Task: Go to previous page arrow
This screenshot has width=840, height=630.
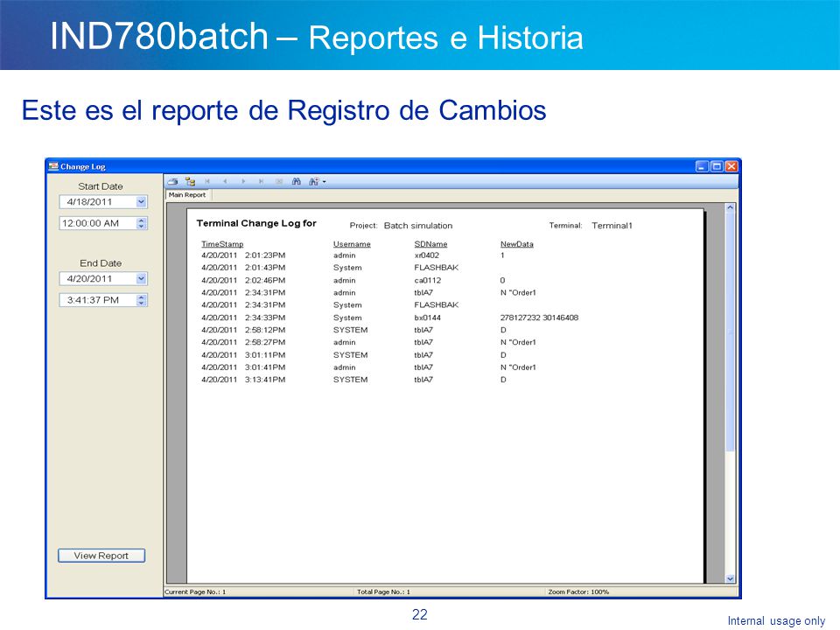Action: tap(225, 182)
